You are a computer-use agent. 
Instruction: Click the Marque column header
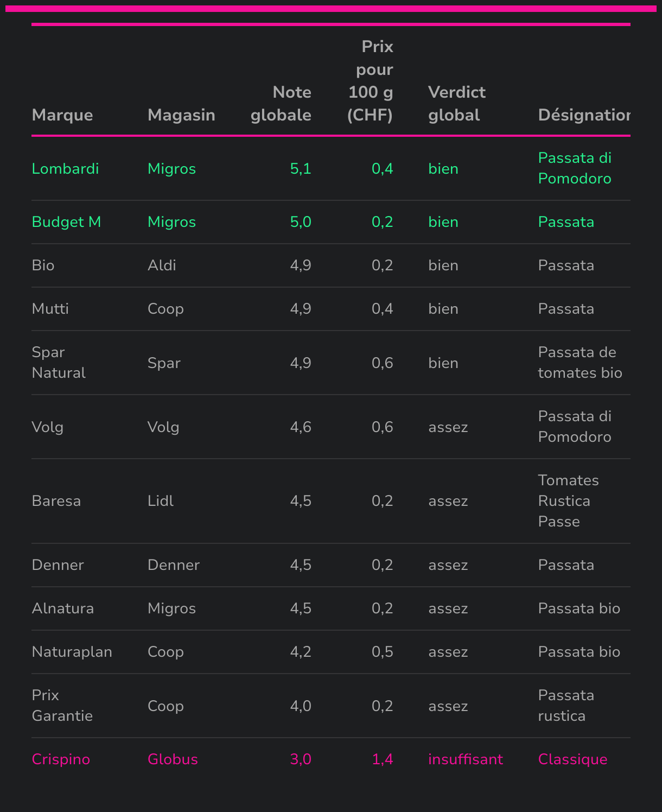tap(62, 115)
